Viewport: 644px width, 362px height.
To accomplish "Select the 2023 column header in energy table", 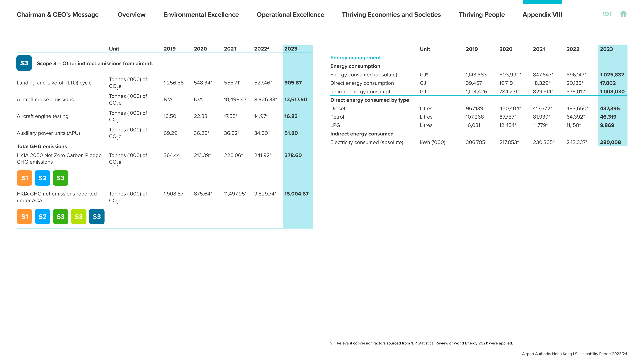I will point(606,49).
